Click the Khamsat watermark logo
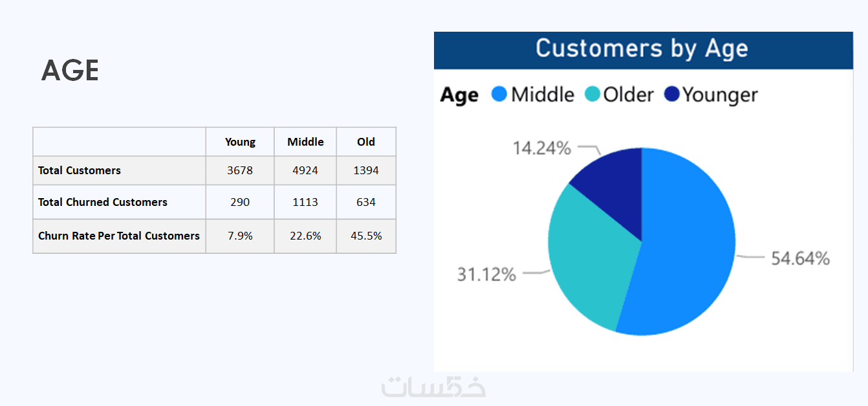This screenshot has width=868, height=406. coord(433,387)
